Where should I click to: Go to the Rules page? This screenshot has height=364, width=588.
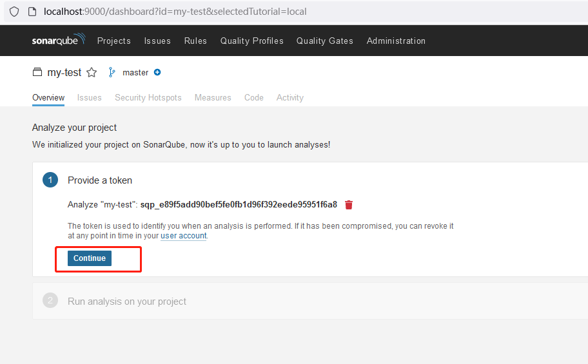point(195,41)
